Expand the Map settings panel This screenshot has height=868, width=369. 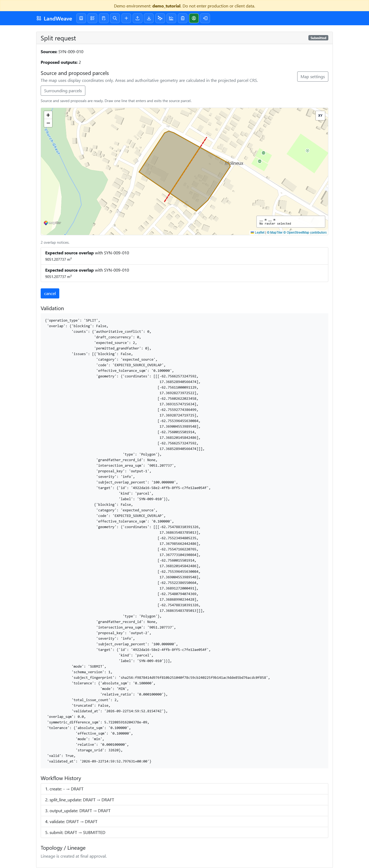coord(312,77)
